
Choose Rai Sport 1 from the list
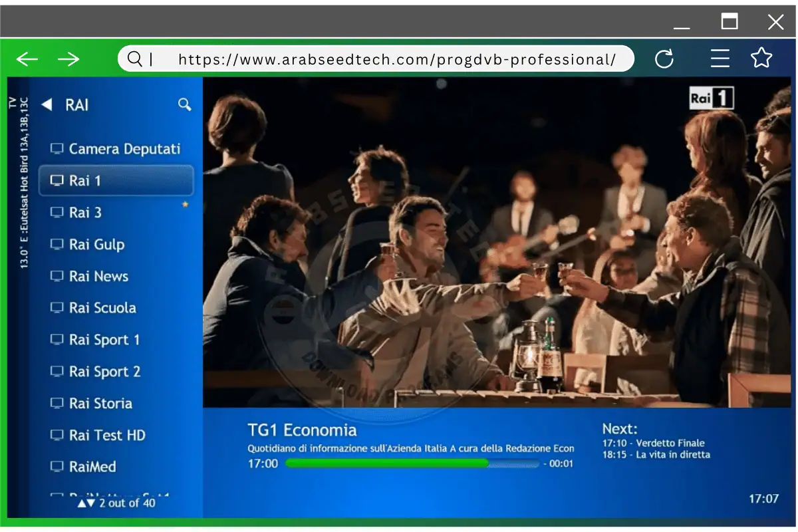104,340
